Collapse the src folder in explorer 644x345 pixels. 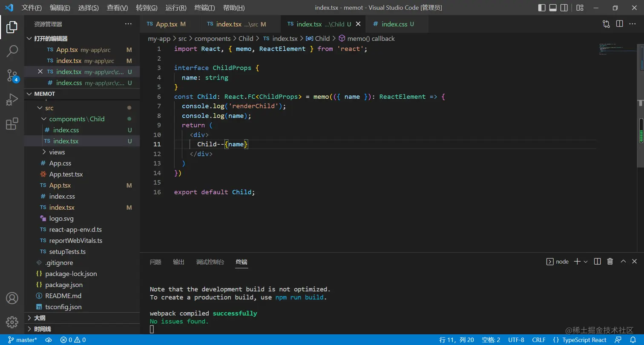tap(82, 108)
